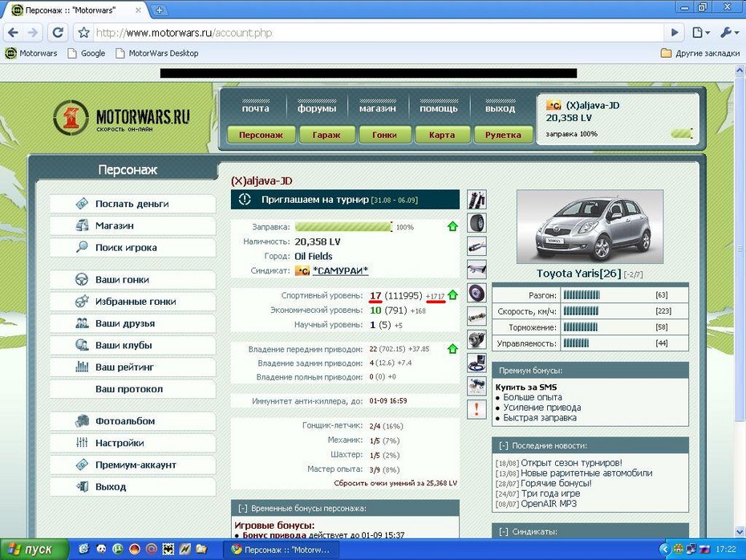The width and height of the screenshot is (746, 560).
Task: Open the shock absorbers part icon
Action: click(x=476, y=199)
